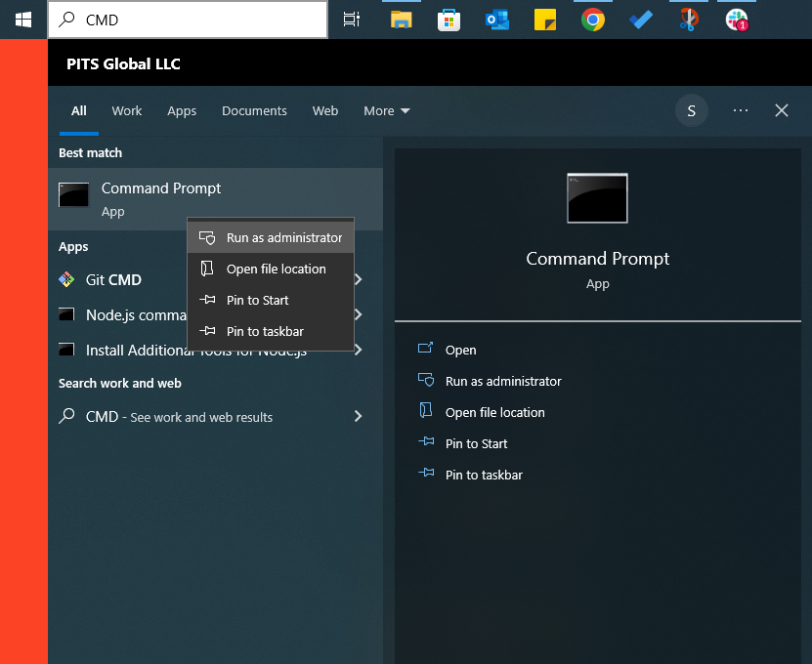Open Slack with notification badge
This screenshot has height=664, width=812.
pos(737,20)
